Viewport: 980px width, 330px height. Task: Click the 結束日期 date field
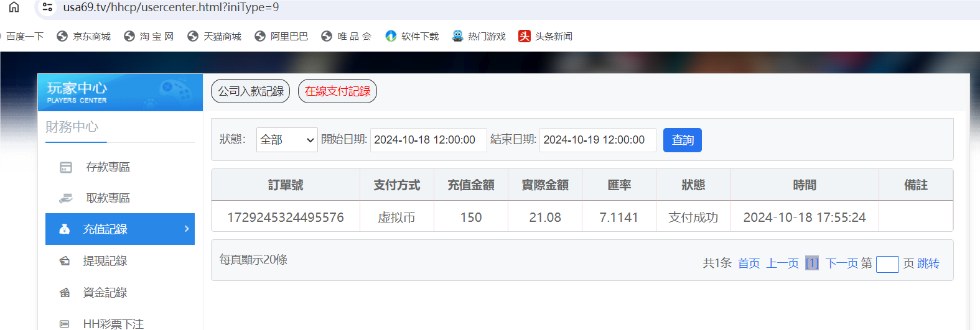click(598, 140)
